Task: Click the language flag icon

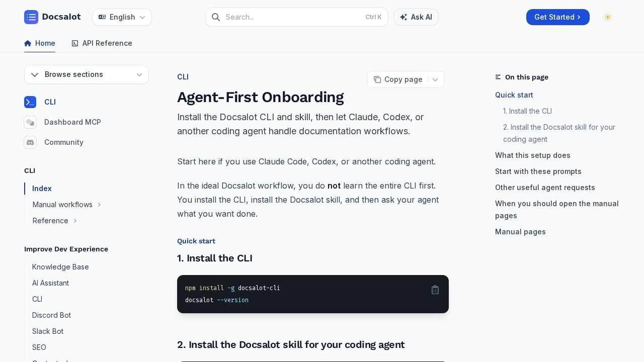Action: coord(102,17)
